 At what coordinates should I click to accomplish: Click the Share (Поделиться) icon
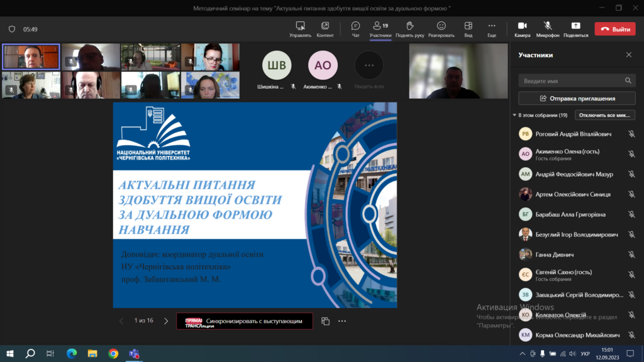pyautogui.click(x=575, y=29)
